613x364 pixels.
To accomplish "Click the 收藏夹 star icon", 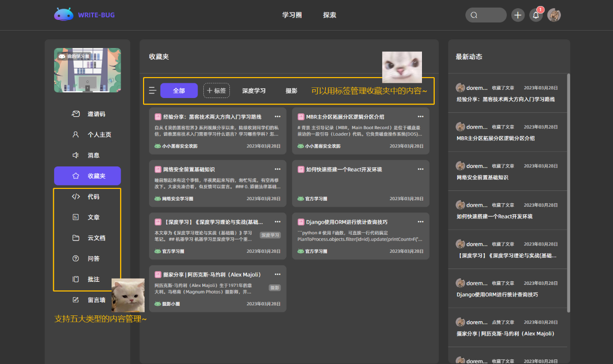I will (76, 176).
